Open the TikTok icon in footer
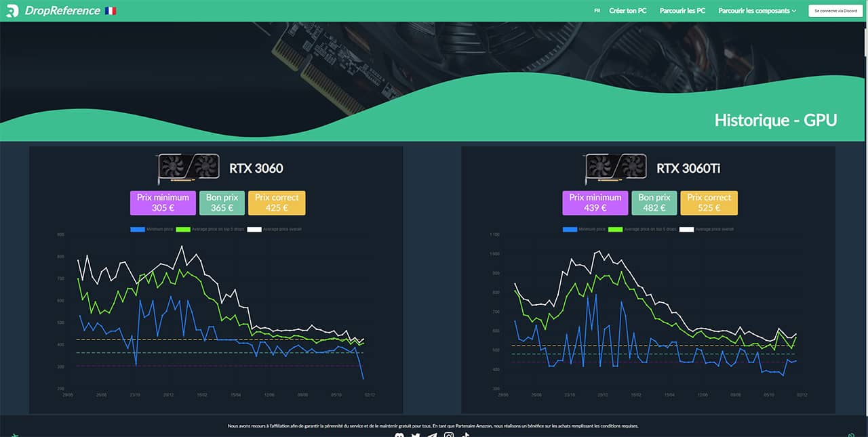The image size is (868, 437). pyautogui.click(x=465, y=435)
